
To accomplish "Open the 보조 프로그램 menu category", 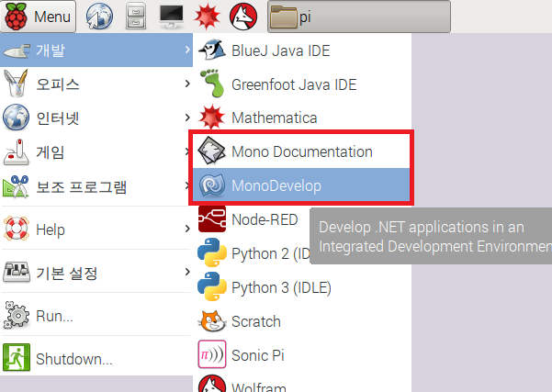I will [x=96, y=186].
